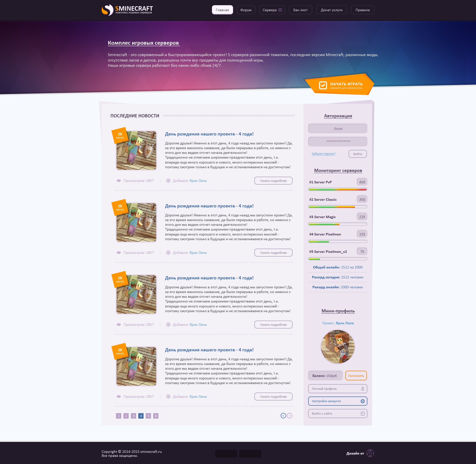Click the #4 Server Pixelmon load bar
Screen dimensions: 476x464
338,241
